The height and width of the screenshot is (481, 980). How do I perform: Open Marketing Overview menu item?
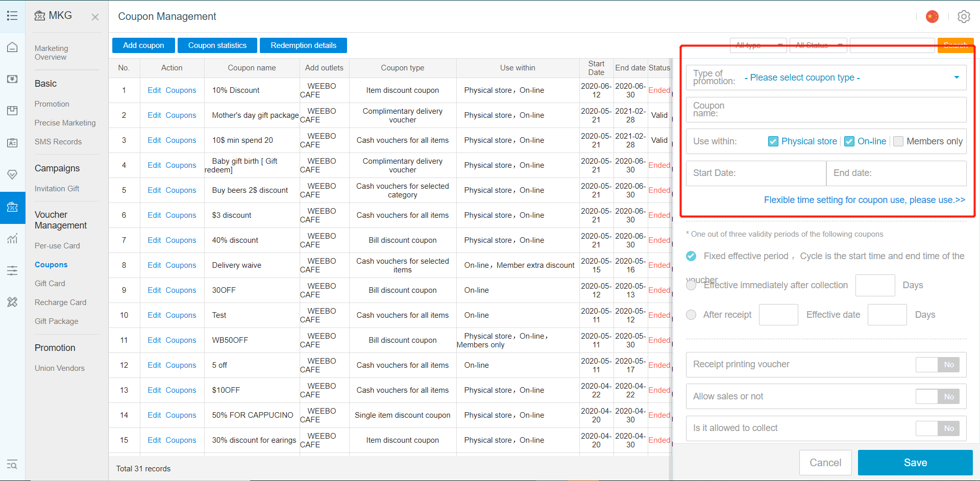click(51, 53)
